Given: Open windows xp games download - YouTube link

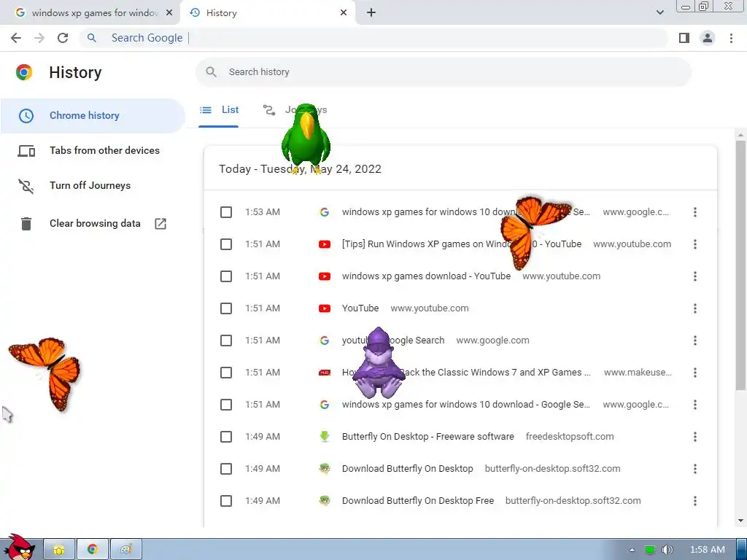Looking at the screenshot, I should click(426, 276).
